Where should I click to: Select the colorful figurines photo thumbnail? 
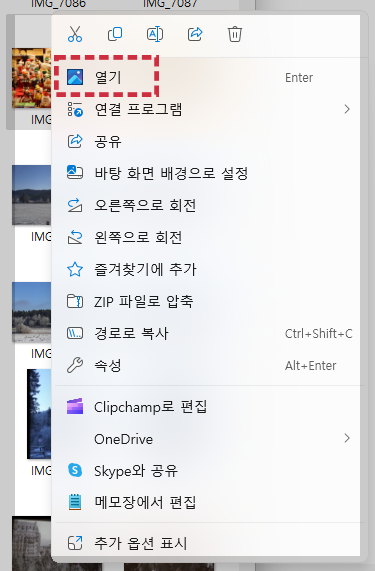tap(32, 78)
